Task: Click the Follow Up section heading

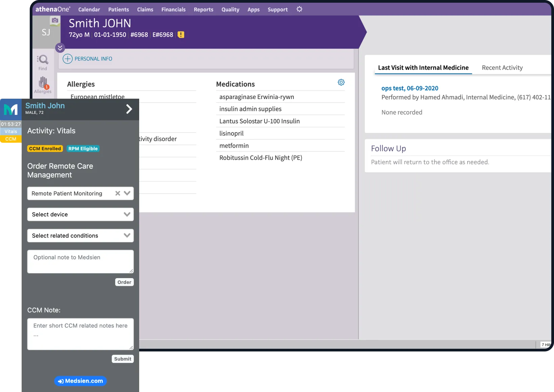Action: click(x=388, y=149)
